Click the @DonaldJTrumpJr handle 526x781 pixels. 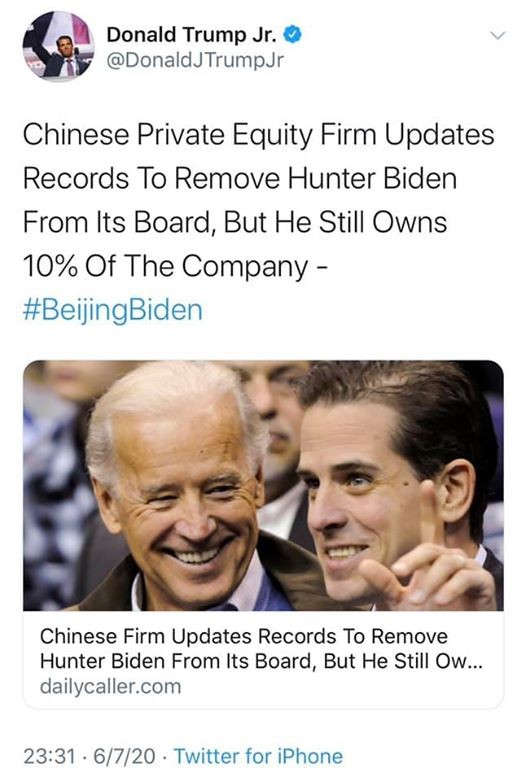point(195,60)
